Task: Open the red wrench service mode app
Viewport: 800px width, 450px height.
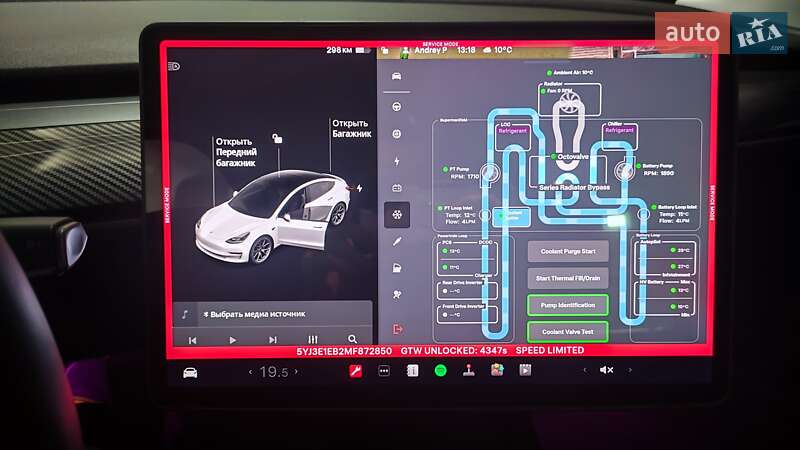Action: click(x=356, y=371)
